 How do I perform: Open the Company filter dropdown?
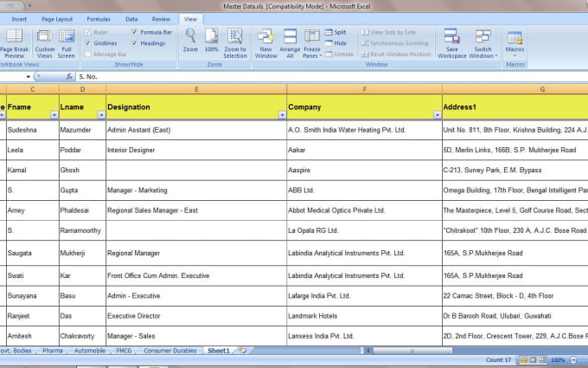438,115
